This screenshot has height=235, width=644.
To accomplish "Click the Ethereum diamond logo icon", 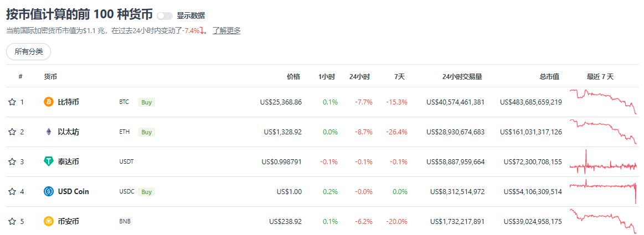I will pos(49,132).
